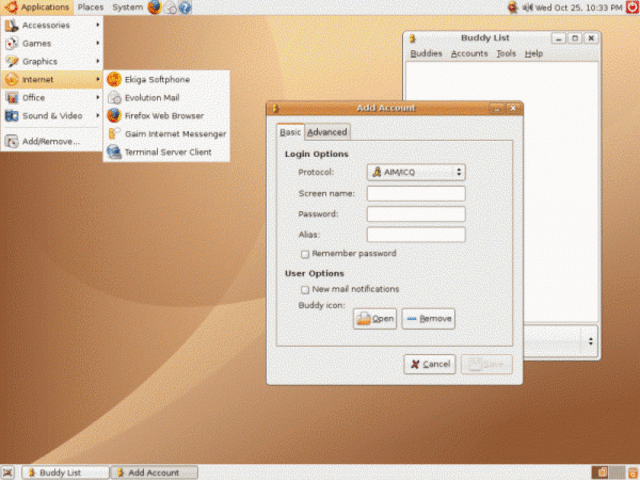Image resolution: width=640 pixels, height=480 pixels.
Task: Select the second workspace switcher square
Action: (617, 472)
